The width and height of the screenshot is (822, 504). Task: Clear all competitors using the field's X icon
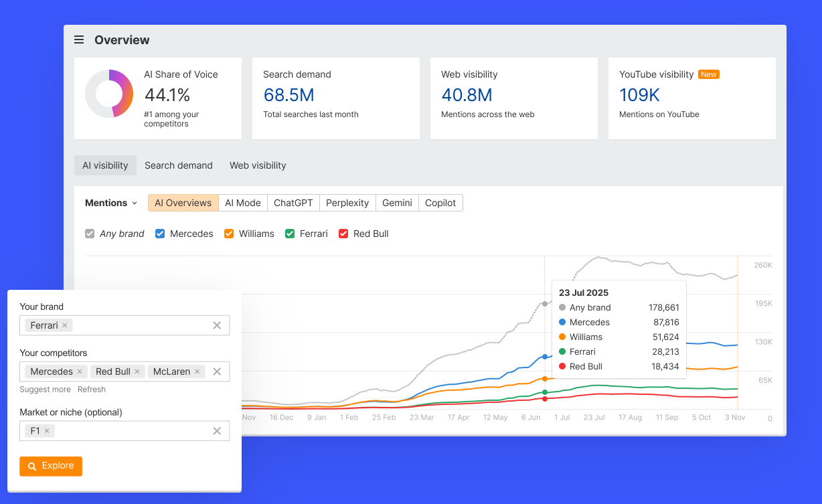pyautogui.click(x=217, y=371)
